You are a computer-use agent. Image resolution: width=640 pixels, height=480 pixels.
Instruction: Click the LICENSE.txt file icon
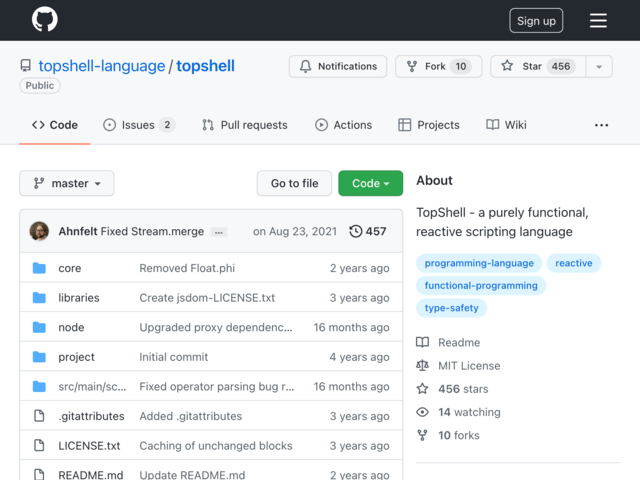pyautogui.click(x=39, y=445)
